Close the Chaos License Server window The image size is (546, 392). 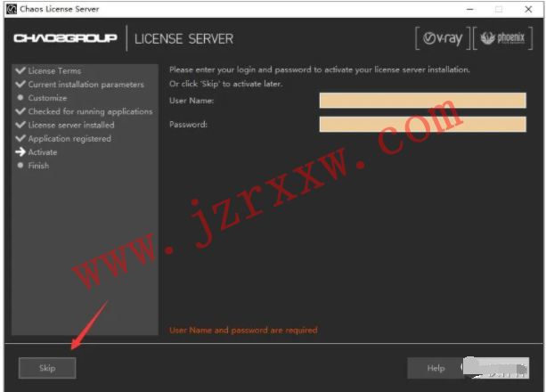(528, 10)
